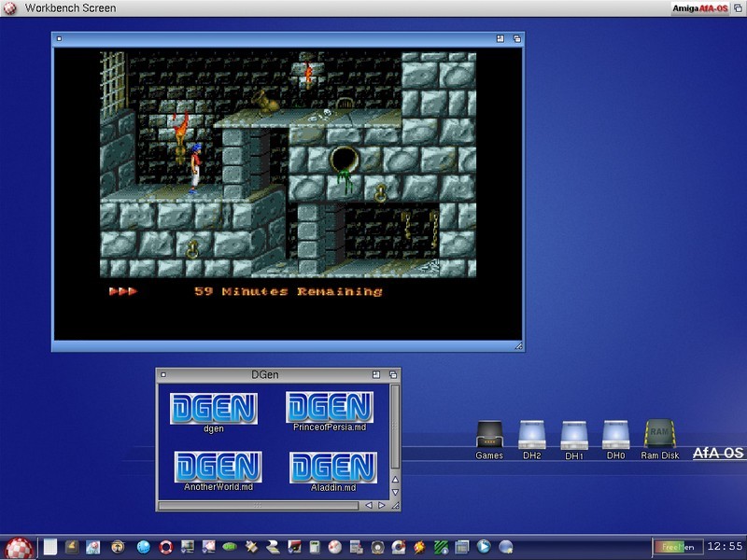
Task: Toggle depth gadget on DGen window
Action: click(394, 375)
